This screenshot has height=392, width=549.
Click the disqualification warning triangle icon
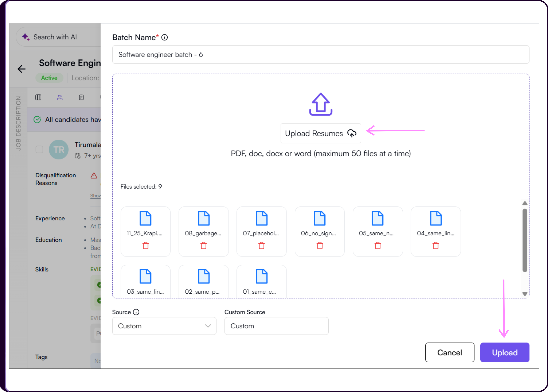point(94,176)
